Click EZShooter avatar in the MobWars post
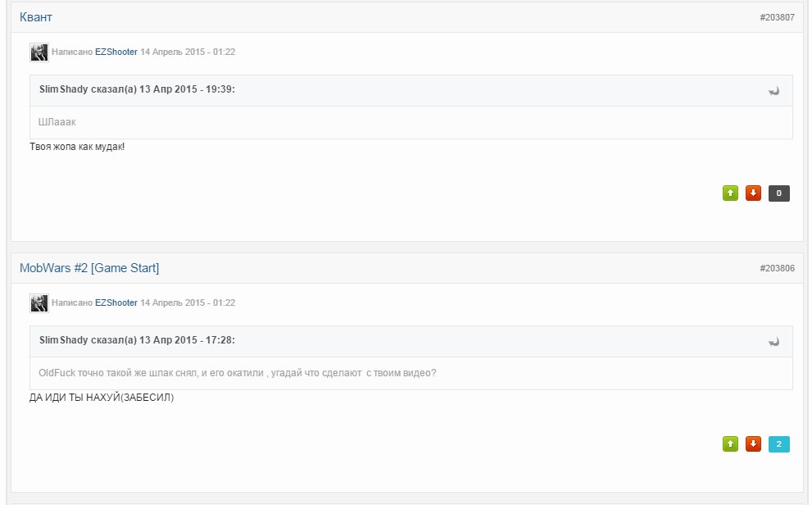Image resolution: width=812 pixels, height=505 pixels. pos(39,303)
